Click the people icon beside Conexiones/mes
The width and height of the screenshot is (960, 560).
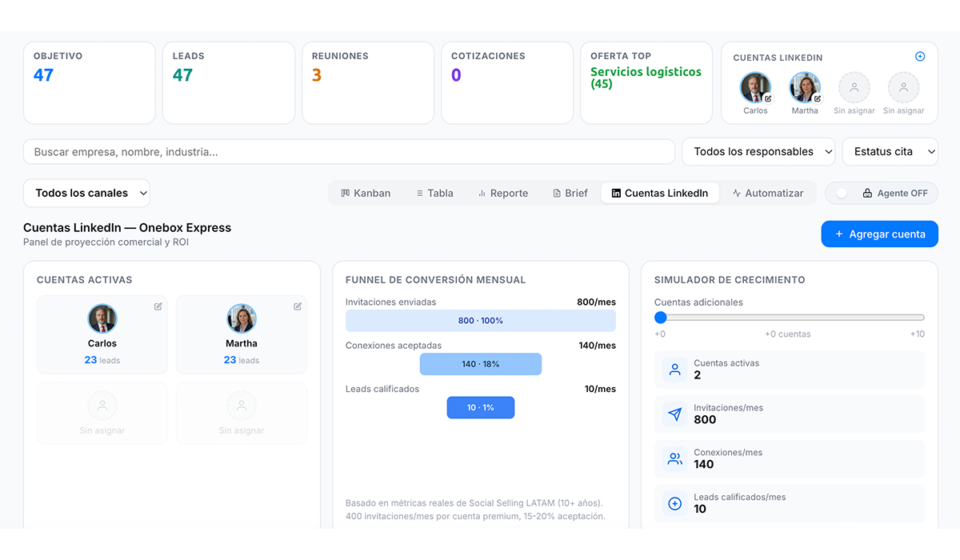coord(674,459)
